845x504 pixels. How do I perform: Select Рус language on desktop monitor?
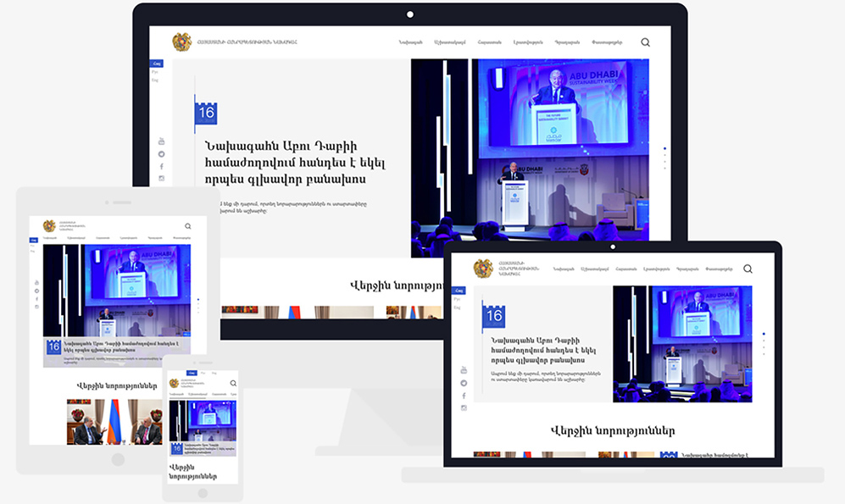(154, 72)
